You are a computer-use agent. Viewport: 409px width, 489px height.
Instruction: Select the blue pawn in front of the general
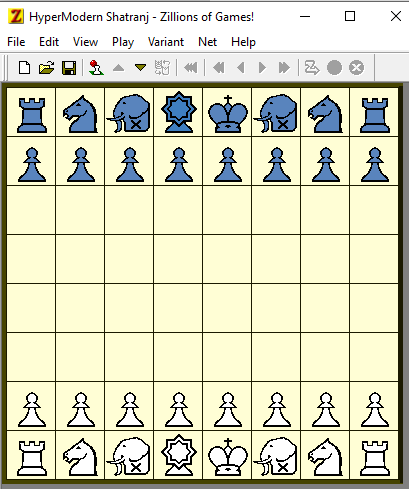click(x=179, y=165)
